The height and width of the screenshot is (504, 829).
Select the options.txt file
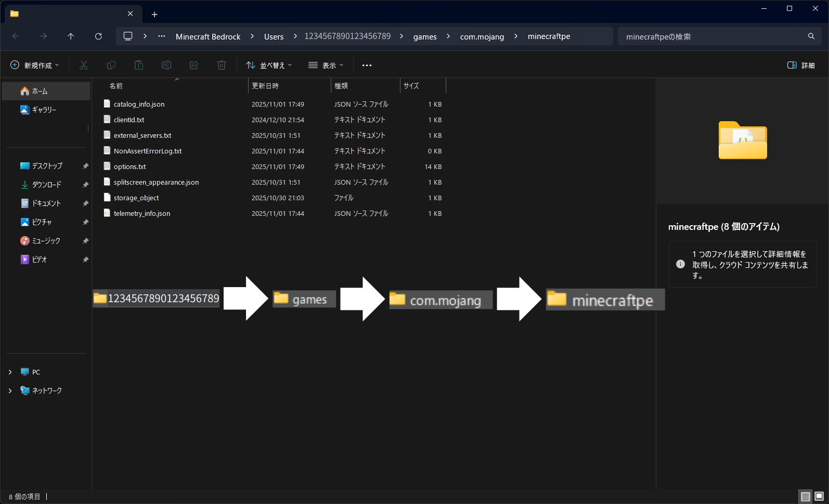click(130, 166)
